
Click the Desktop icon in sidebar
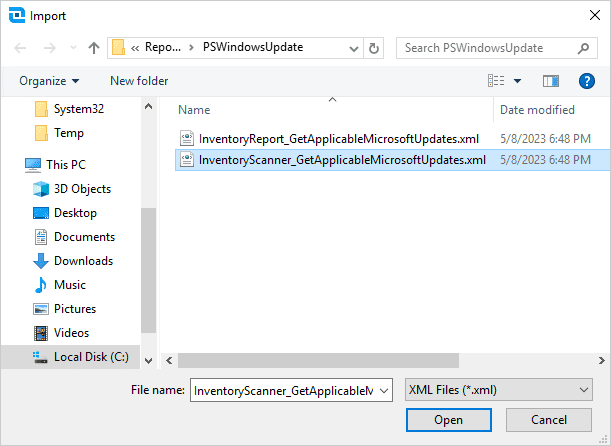[41, 213]
